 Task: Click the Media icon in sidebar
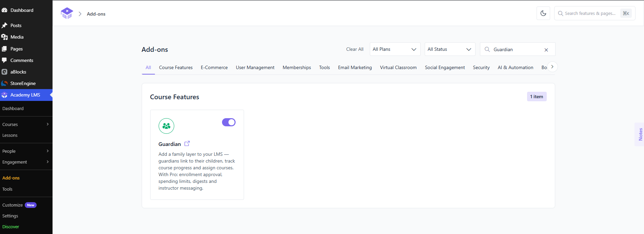pos(4,37)
